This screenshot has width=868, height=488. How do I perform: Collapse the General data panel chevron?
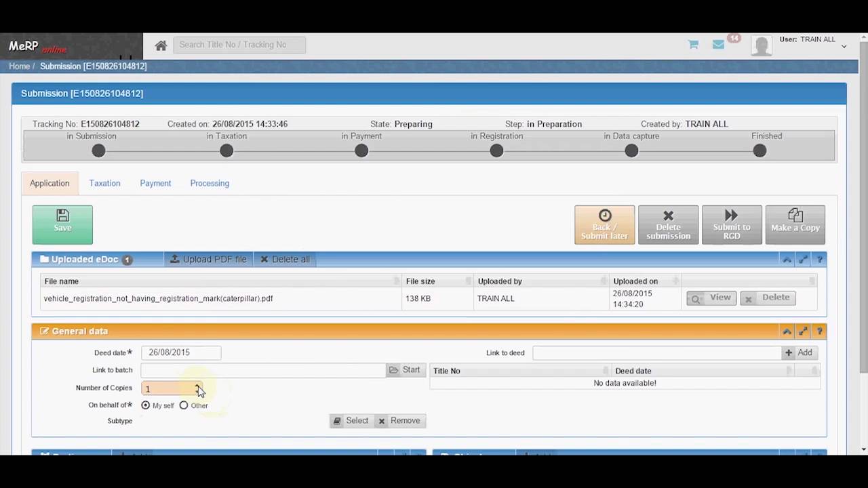[x=787, y=331]
